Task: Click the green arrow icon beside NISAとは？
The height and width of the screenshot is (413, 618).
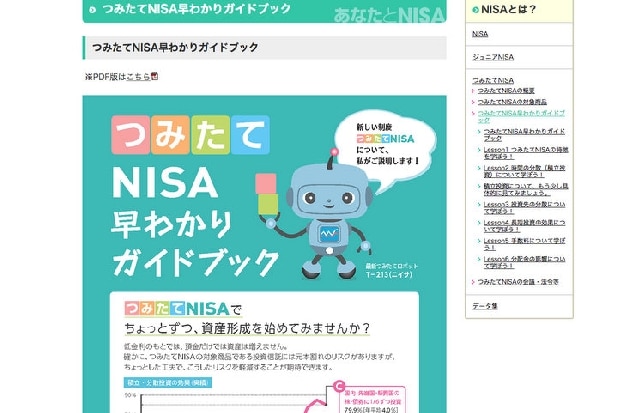Action: point(475,9)
